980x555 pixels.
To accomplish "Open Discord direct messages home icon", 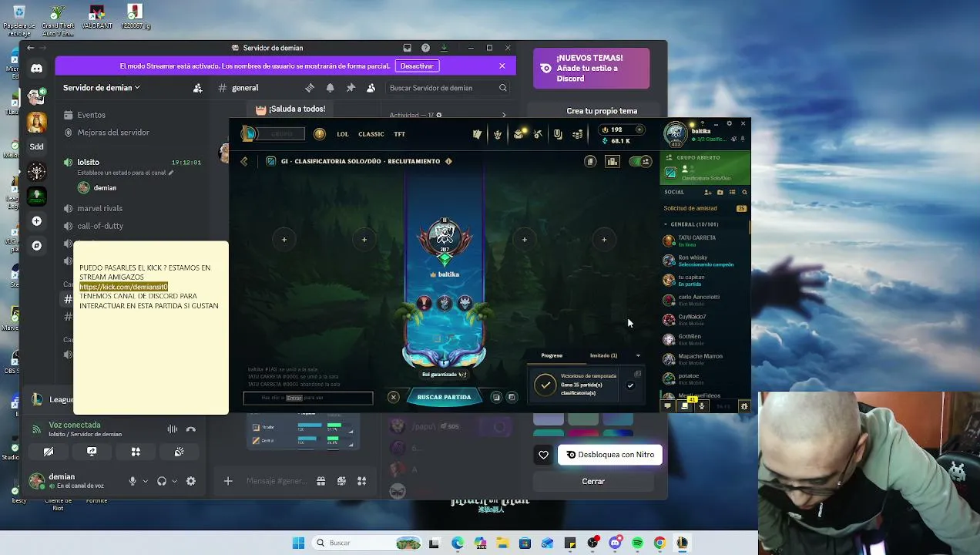I will (x=36, y=68).
